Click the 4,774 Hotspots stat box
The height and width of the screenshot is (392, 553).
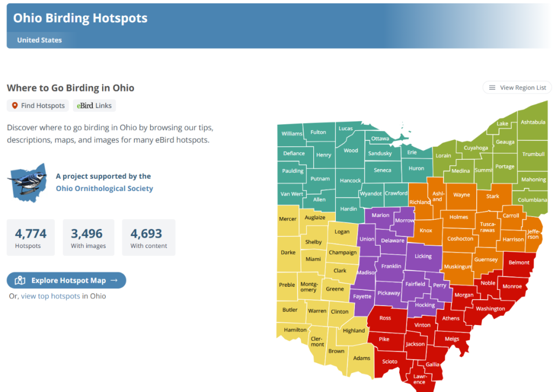30,237
